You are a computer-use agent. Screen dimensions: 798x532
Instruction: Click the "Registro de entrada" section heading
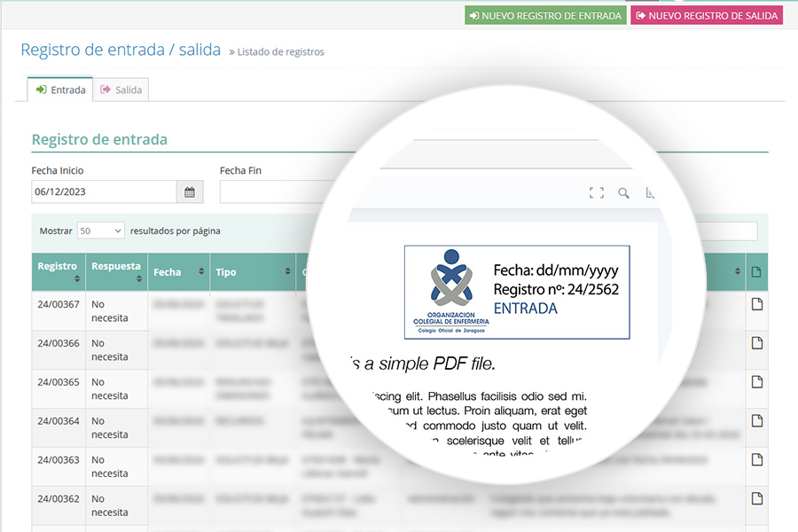(x=99, y=139)
